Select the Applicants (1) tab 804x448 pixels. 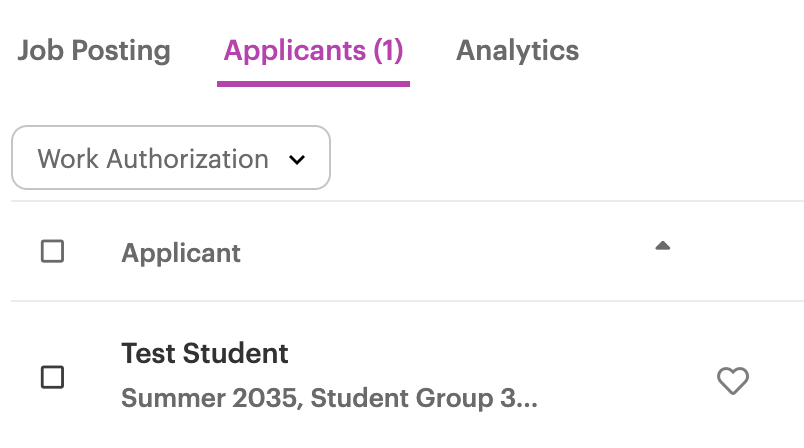pos(313,51)
